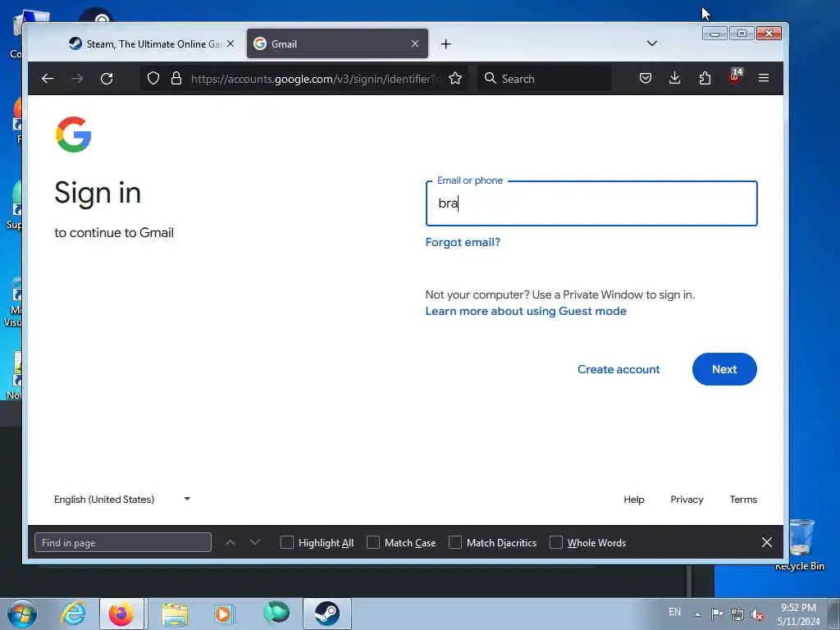The width and height of the screenshot is (840, 630).
Task: Open the extensions puzzle icon
Action: 705,79
